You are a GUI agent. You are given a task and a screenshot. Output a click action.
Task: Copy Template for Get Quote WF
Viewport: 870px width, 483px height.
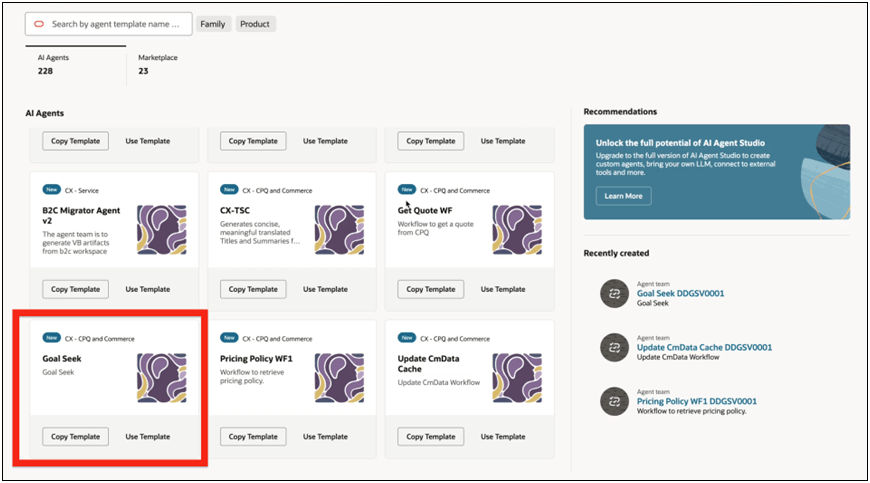pyautogui.click(x=431, y=289)
